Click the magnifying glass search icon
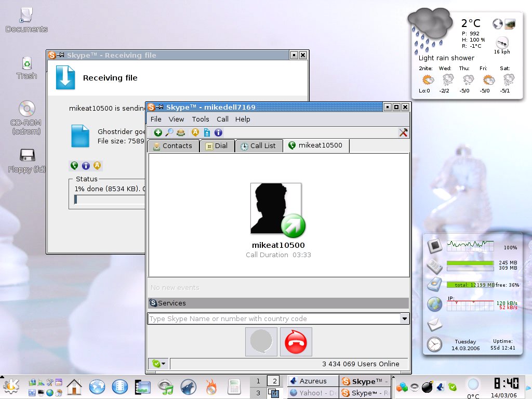This screenshot has width=532, height=399. click(169, 132)
